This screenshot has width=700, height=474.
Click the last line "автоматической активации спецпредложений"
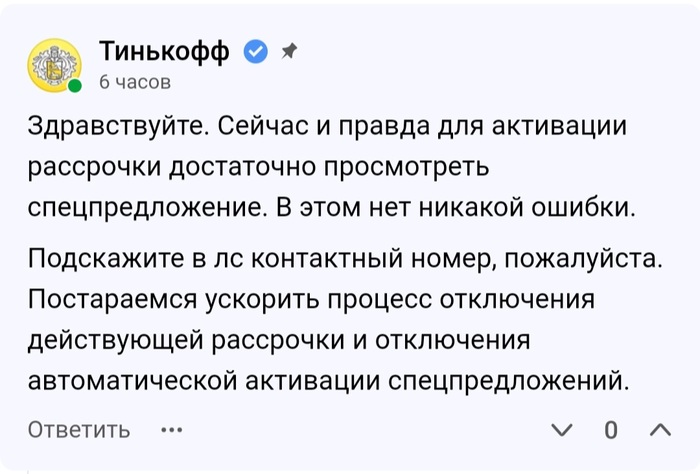[331, 378]
